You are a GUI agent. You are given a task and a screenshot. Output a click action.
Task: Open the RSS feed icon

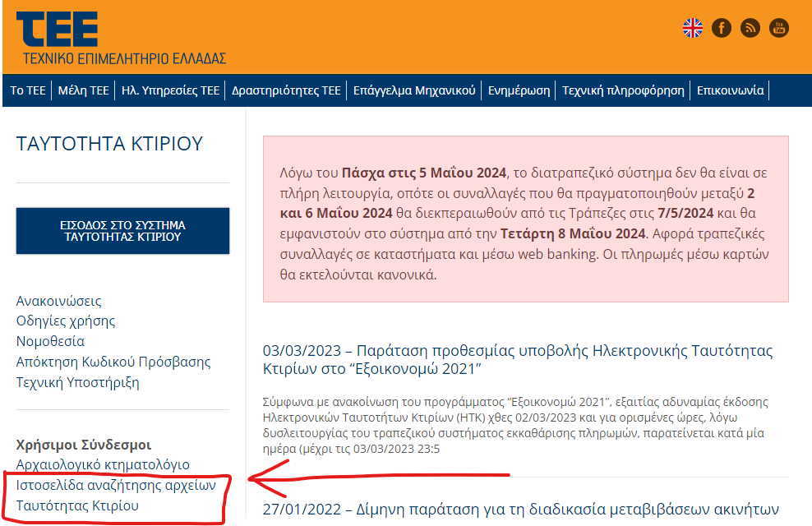pyautogui.click(x=750, y=28)
